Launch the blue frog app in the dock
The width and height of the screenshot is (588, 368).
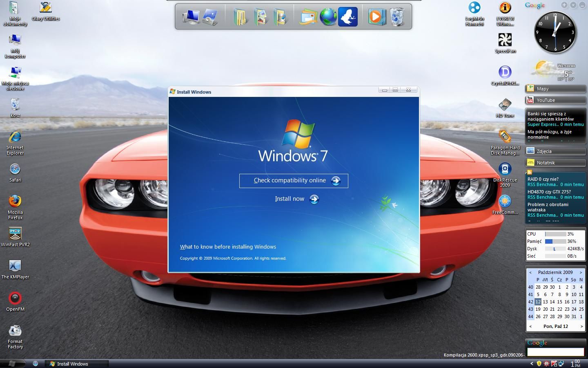pos(348,17)
